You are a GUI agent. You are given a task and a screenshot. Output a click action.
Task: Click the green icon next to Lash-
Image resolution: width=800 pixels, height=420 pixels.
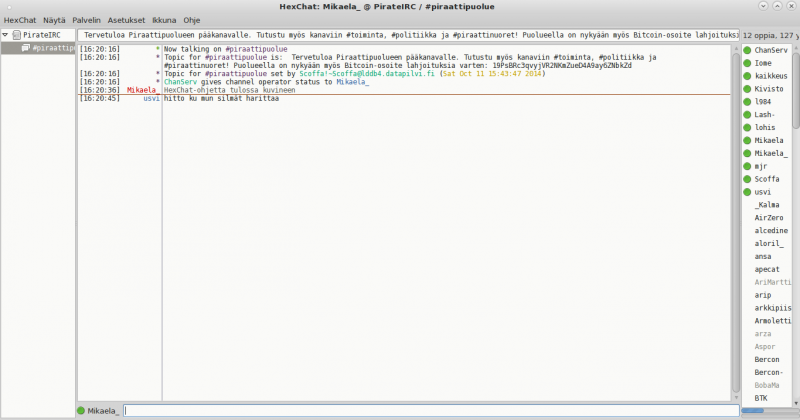tap(747, 115)
